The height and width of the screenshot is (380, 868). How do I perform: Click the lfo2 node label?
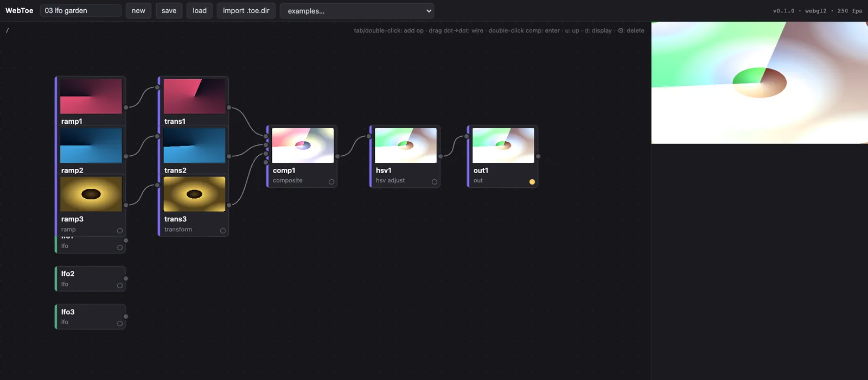tap(68, 274)
